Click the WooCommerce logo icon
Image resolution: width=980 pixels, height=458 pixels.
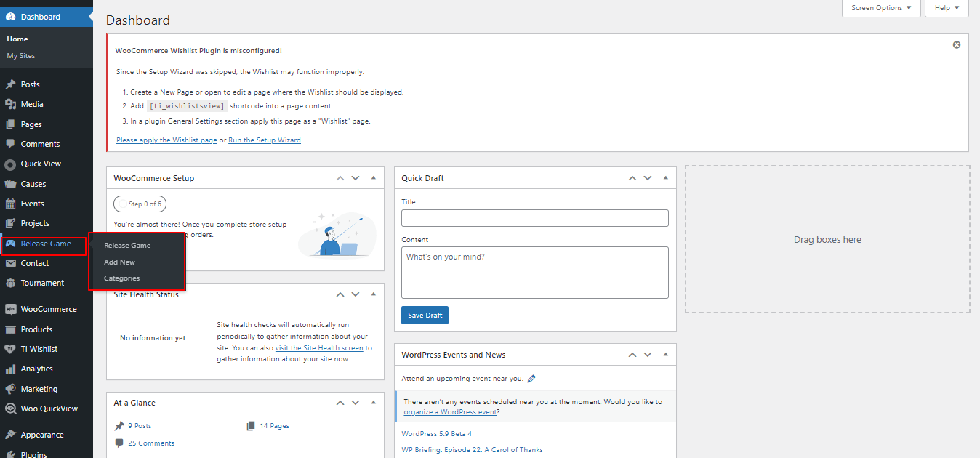point(10,309)
